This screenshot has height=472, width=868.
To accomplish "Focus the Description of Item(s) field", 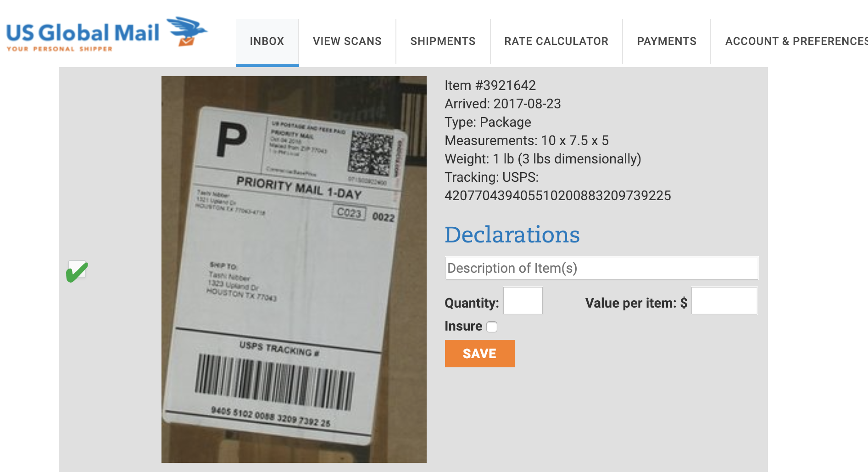I will point(601,268).
